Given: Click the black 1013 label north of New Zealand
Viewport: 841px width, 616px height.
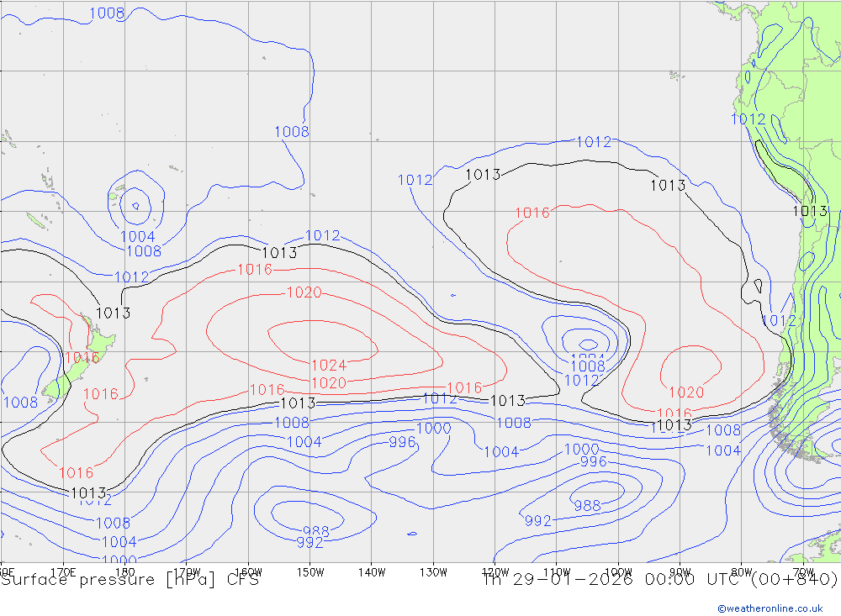Looking at the screenshot, I should 114,313.
